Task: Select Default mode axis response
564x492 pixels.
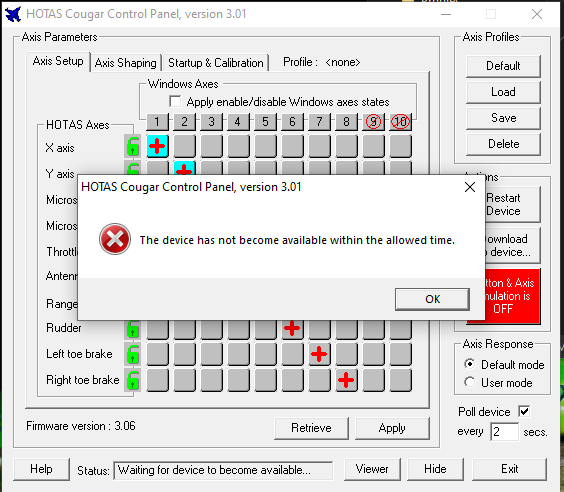Action: pos(469,364)
